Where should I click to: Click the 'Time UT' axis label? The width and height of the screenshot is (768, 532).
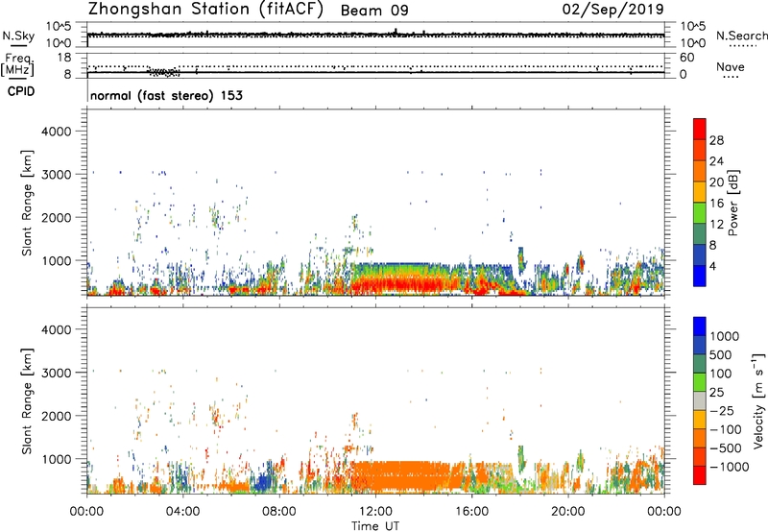[375, 526]
